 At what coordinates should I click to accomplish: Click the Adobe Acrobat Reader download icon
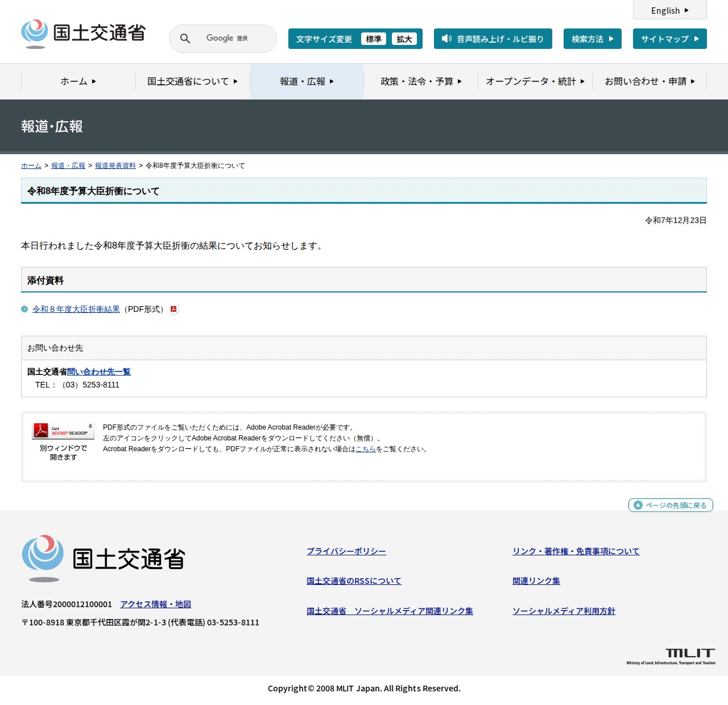point(63,431)
